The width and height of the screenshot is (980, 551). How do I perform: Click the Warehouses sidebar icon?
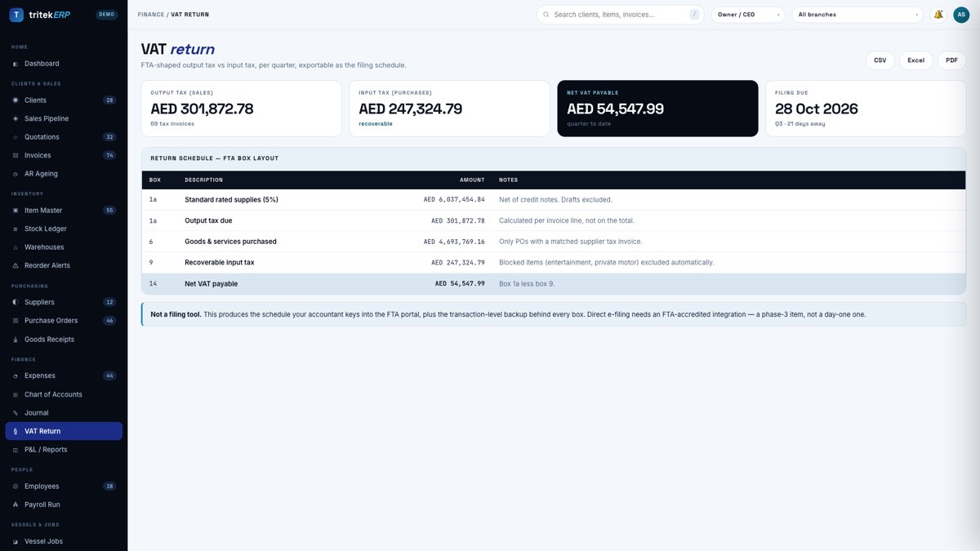click(16, 247)
